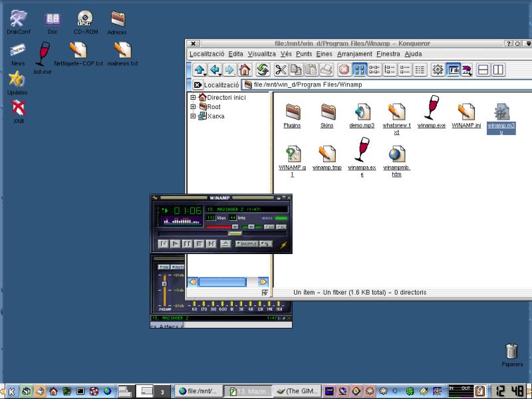The width and height of the screenshot is (532, 399).
Task: Select the winamp.m3u file
Action: click(x=501, y=119)
